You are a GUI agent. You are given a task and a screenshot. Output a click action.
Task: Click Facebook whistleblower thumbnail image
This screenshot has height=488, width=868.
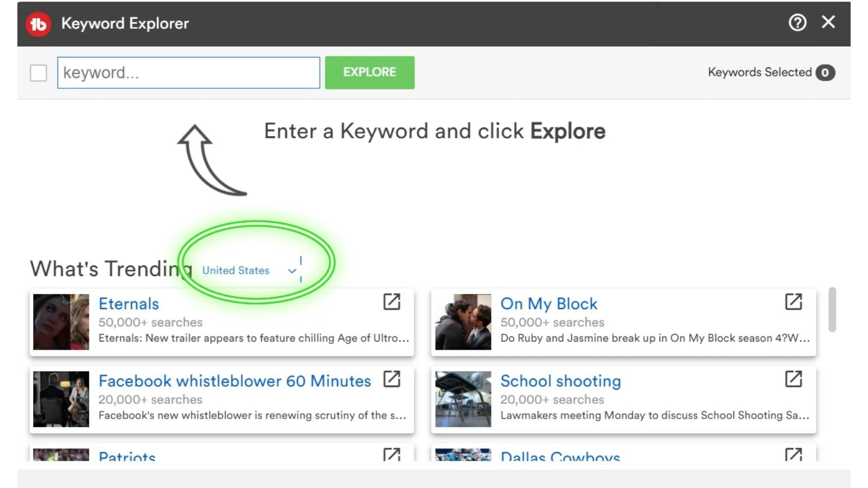click(x=61, y=399)
